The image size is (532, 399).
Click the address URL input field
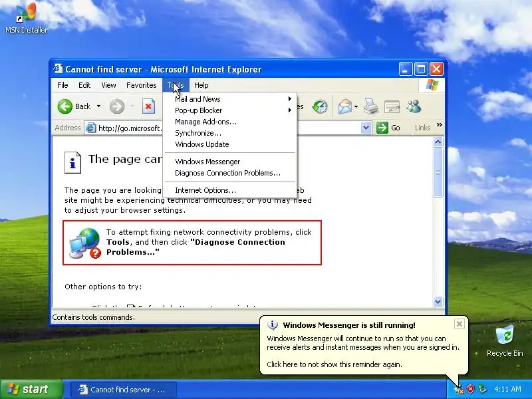coord(227,128)
